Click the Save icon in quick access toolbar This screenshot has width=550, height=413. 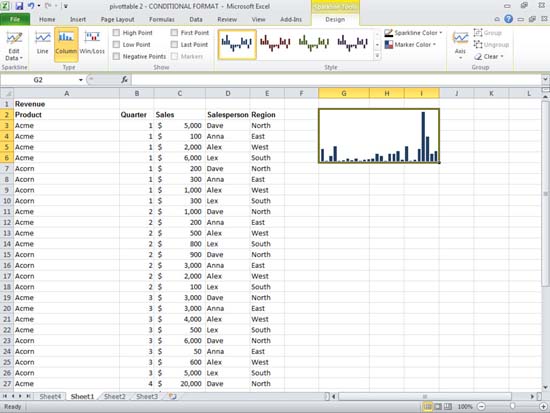click(19, 6)
